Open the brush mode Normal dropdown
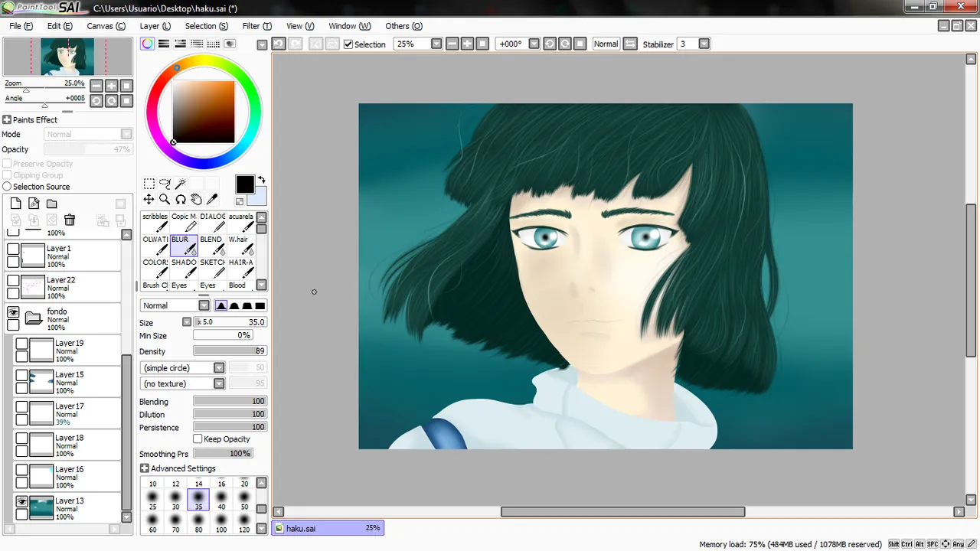Image resolution: width=980 pixels, height=551 pixels. [204, 305]
